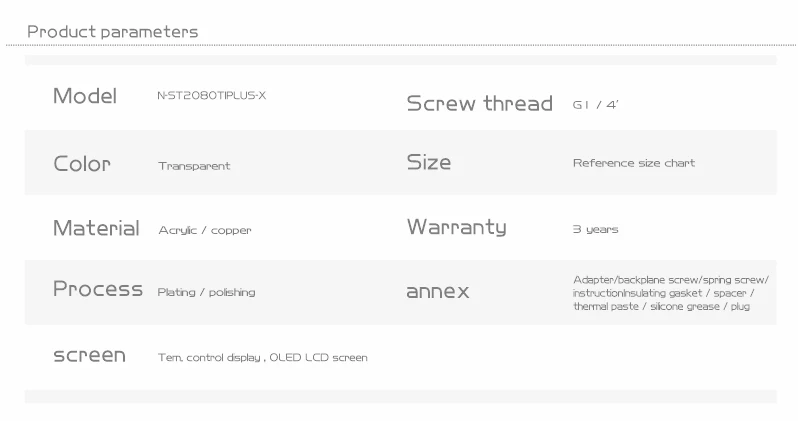Click the Product parameters heading

(x=112, y=32)
